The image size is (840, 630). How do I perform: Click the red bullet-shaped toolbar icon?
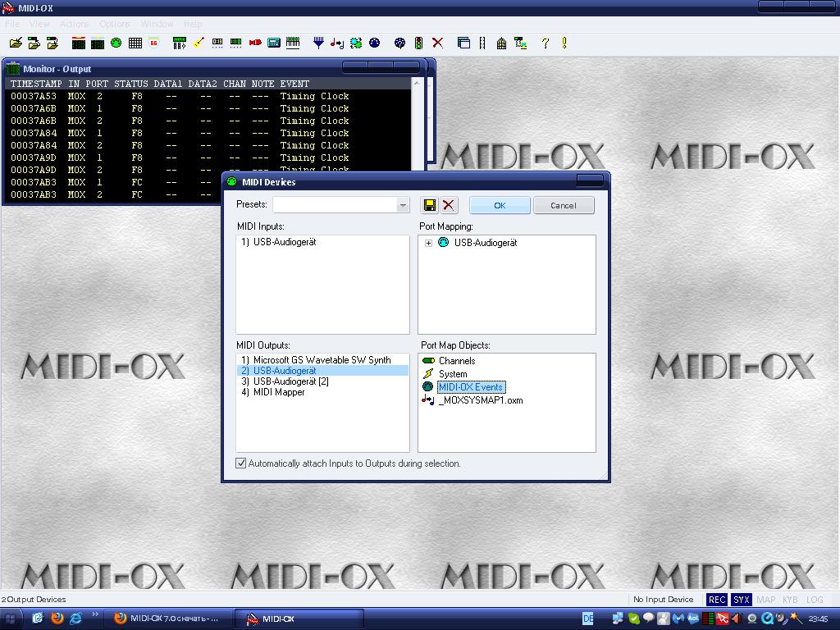[255, 43]
